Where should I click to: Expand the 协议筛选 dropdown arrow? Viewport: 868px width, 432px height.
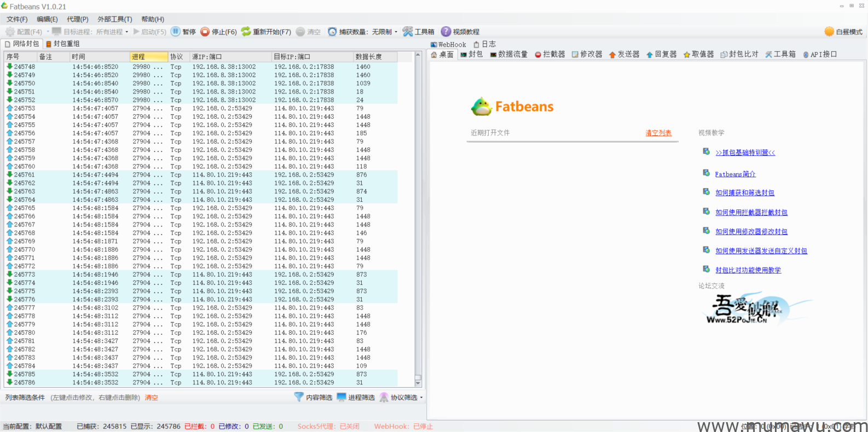point(421,398)
